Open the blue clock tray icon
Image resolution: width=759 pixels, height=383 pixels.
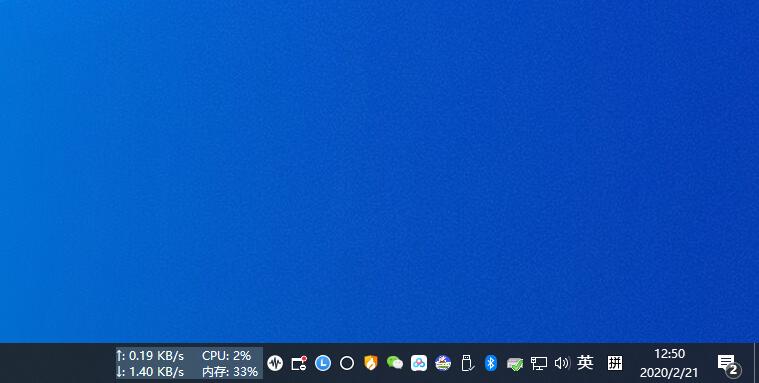coord(323,363)
